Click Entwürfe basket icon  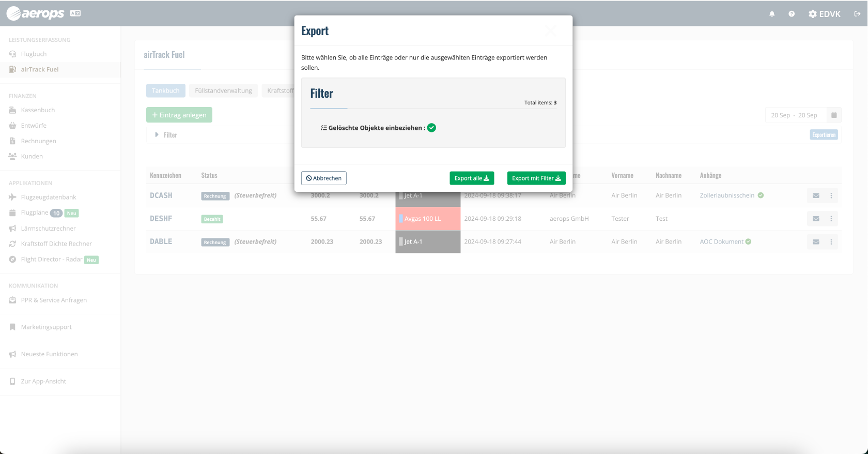click(12, 126)
